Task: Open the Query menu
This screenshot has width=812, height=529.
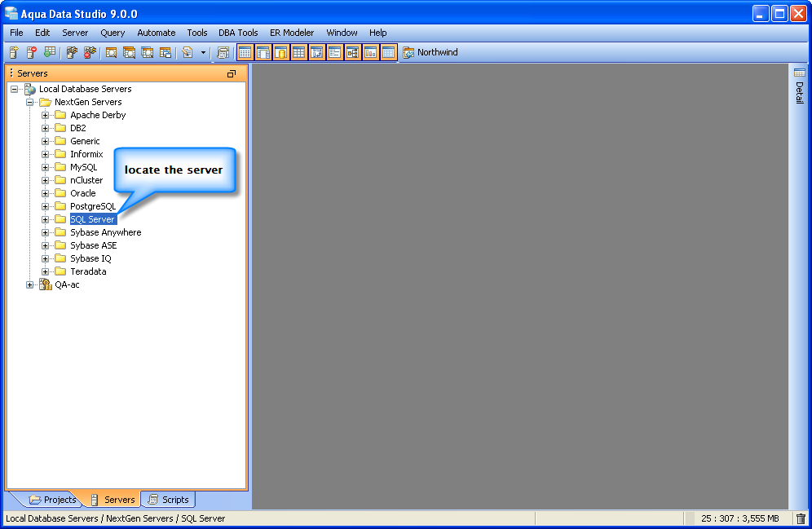Action: click(113, 33)
